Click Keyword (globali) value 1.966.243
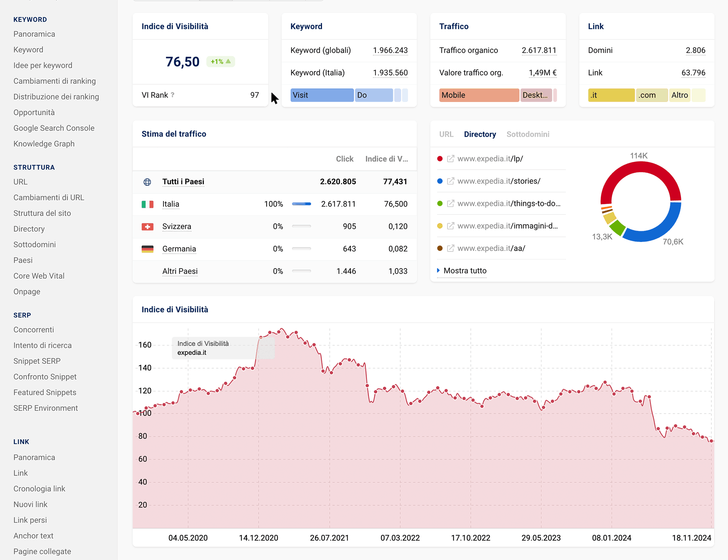728x560 pixels. click(x=390, y=50)
